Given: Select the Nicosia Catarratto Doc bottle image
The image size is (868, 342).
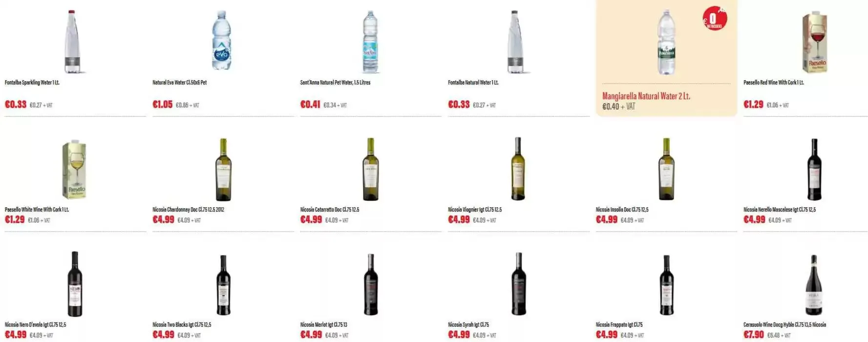Looking at the screenshot, I should pyautogui.click(x=370, y=169).
